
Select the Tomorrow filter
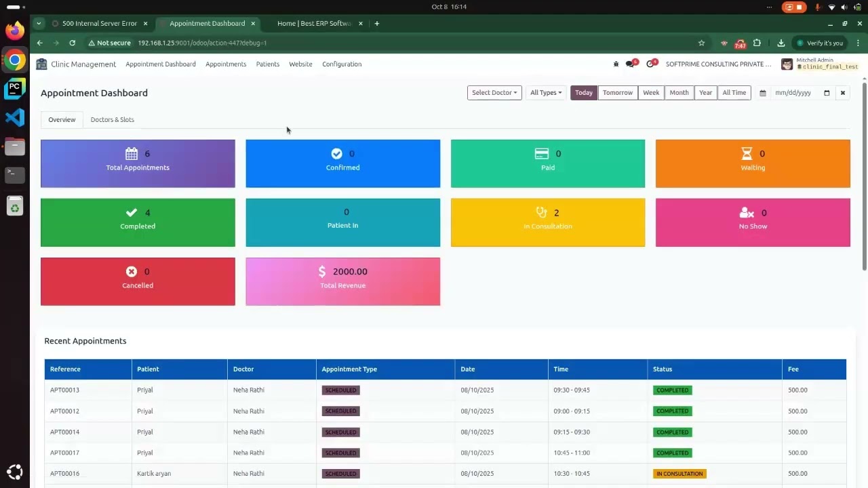[x=618, y=93]
